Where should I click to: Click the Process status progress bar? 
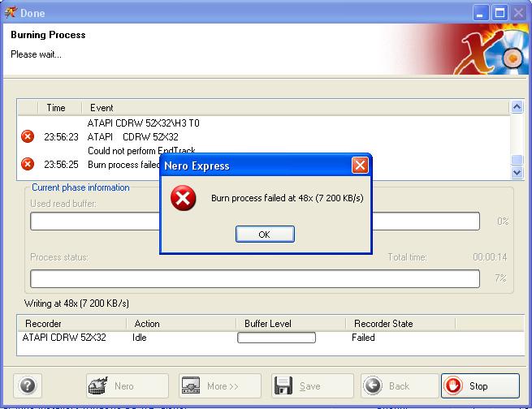coord(255,278)
